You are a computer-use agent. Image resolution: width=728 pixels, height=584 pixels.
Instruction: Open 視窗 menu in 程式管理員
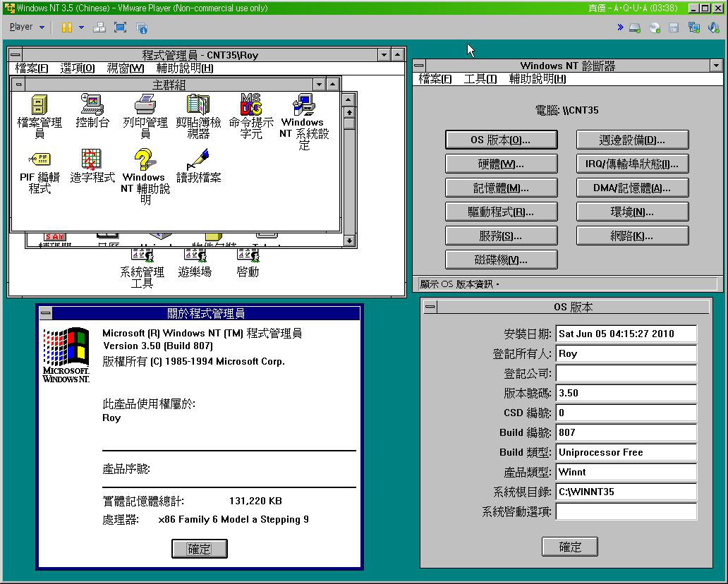pyautogui.click(x=126, y=68)
